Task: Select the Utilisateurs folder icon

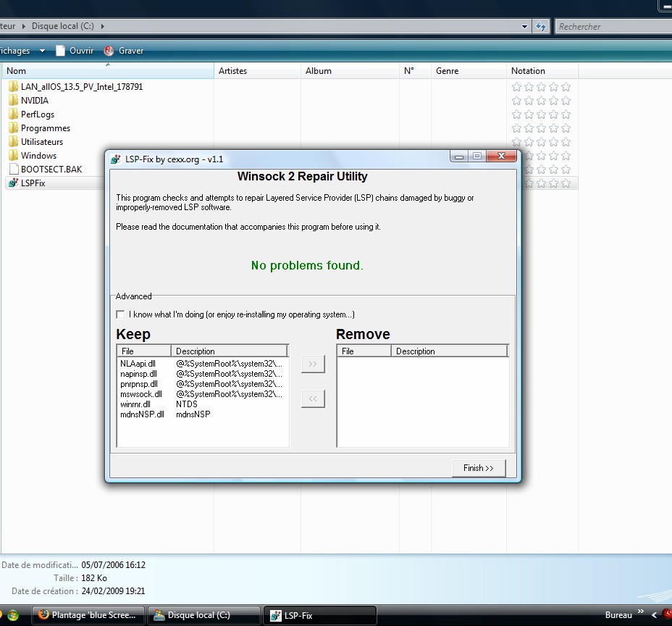Action: click(x=13, y=141)
